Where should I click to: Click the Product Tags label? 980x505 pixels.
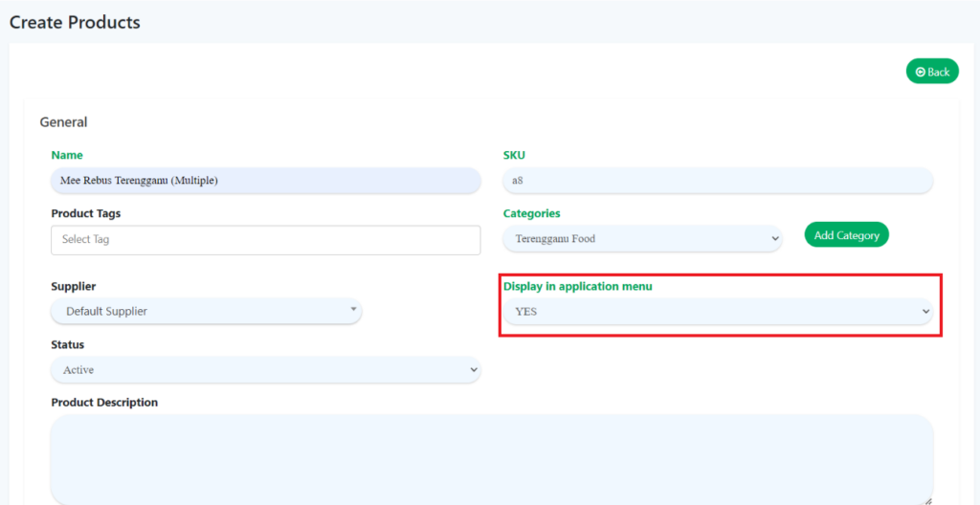coord(86,213)
